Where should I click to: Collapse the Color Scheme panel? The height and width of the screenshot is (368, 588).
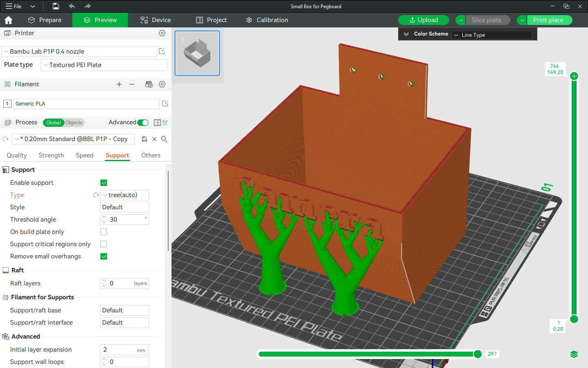click(406, 34)
